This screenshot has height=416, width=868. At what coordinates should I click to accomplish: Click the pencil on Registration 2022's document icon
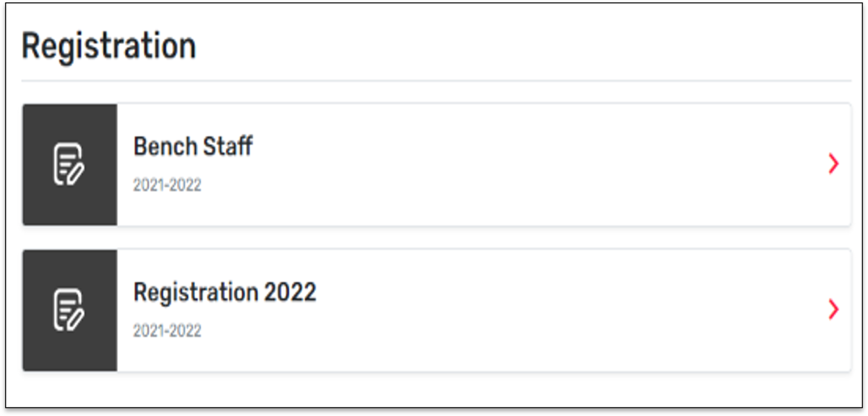point(74,318)
